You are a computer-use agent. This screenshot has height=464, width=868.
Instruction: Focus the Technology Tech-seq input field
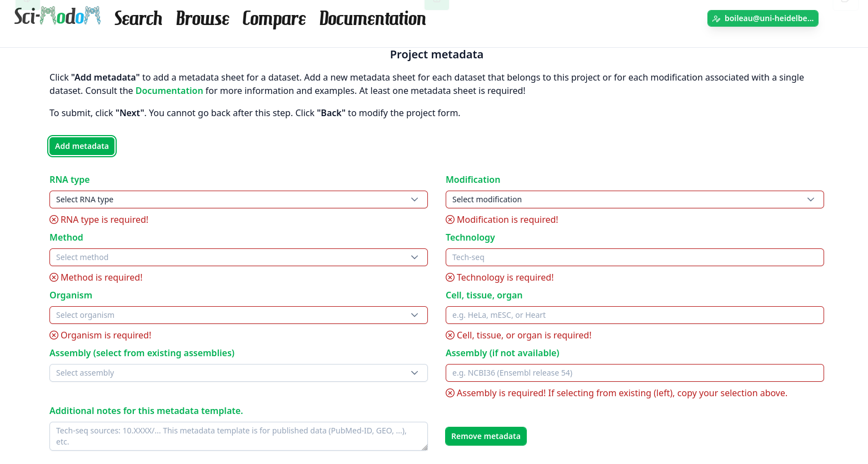[635, 257]
